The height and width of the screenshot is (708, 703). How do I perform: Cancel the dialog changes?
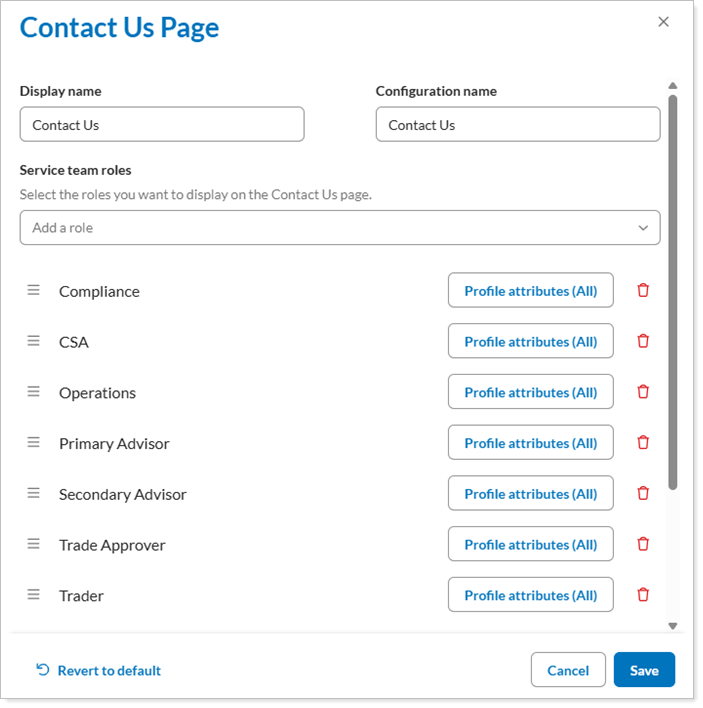[568, 670]
